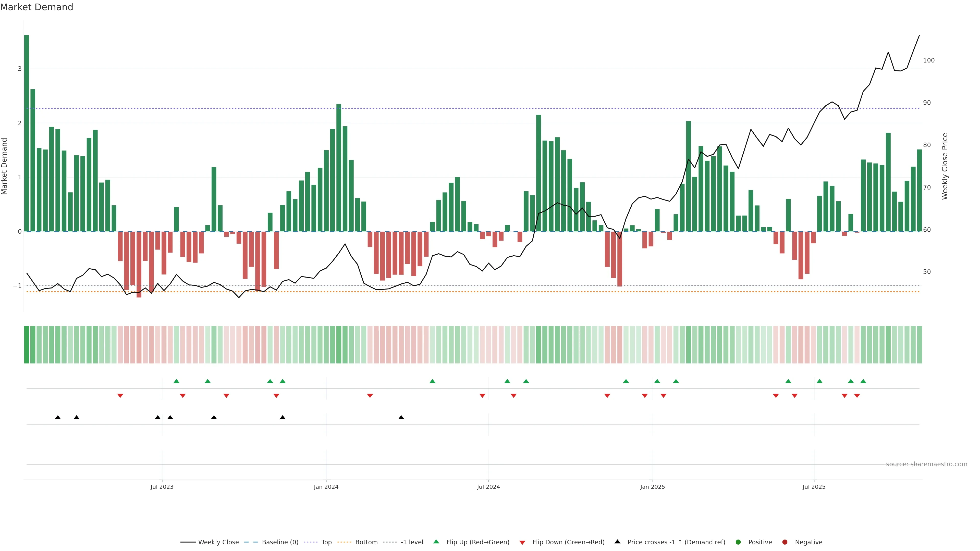Click the green Positive legend dot
Image resolution: width=980 pixels, height=551 pixels.
[738, 542]
